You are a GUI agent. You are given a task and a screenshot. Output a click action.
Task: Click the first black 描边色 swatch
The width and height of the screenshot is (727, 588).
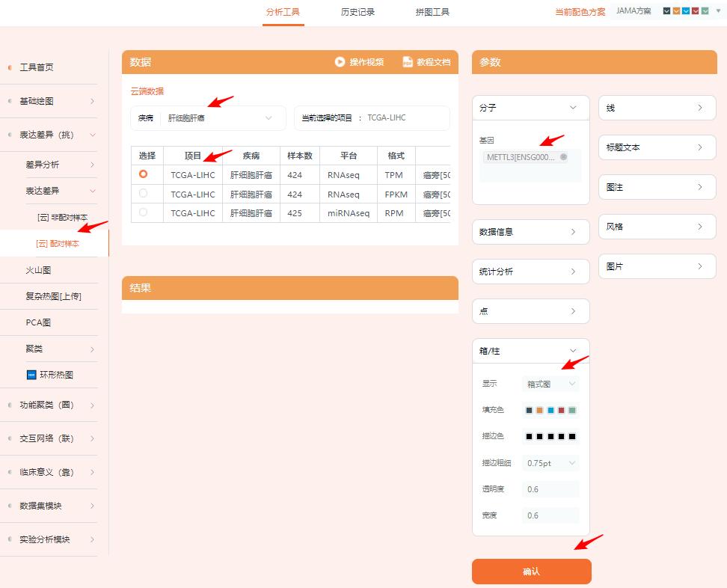[x=529, y=436]
